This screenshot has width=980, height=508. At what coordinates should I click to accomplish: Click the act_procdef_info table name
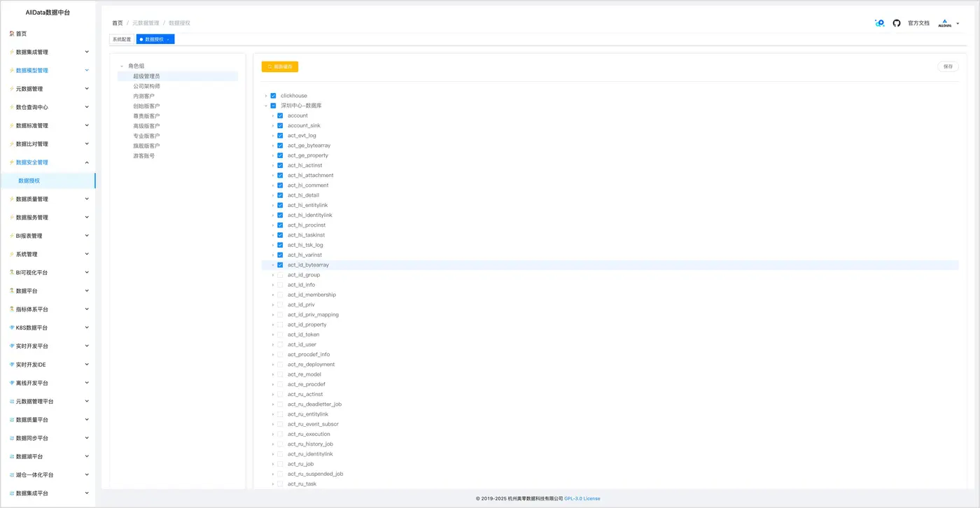[x=309, y=355]
